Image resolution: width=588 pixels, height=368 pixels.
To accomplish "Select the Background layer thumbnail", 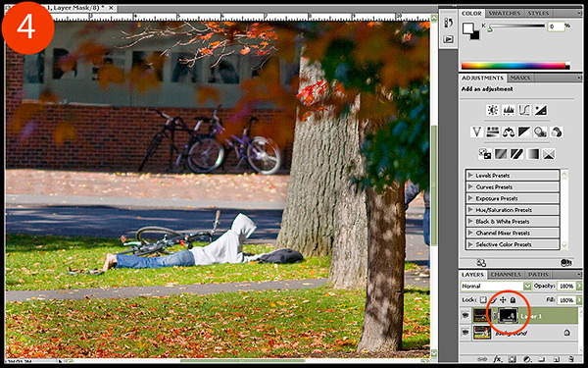I will (482, 333).
